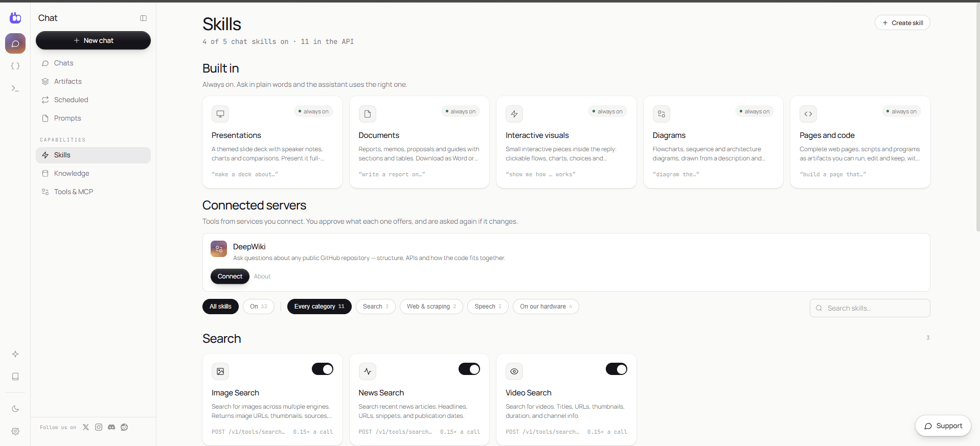Open the terminal prompt icon in rail

coord(15,88)
